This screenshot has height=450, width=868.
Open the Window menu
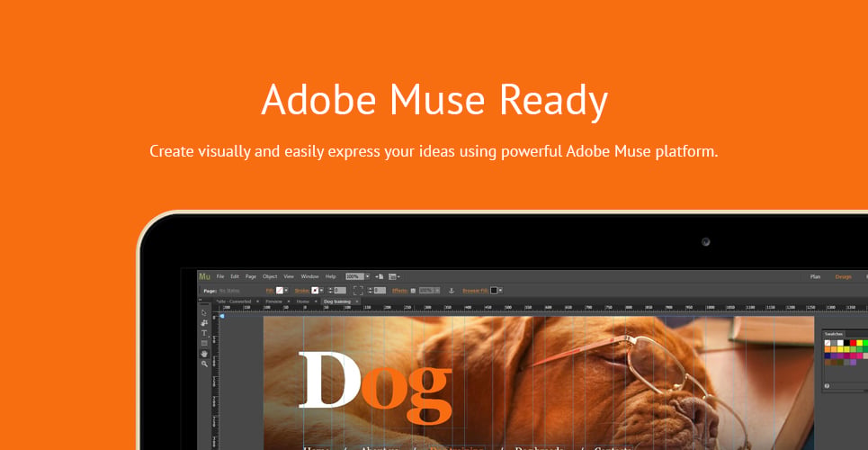pos(309,276)
